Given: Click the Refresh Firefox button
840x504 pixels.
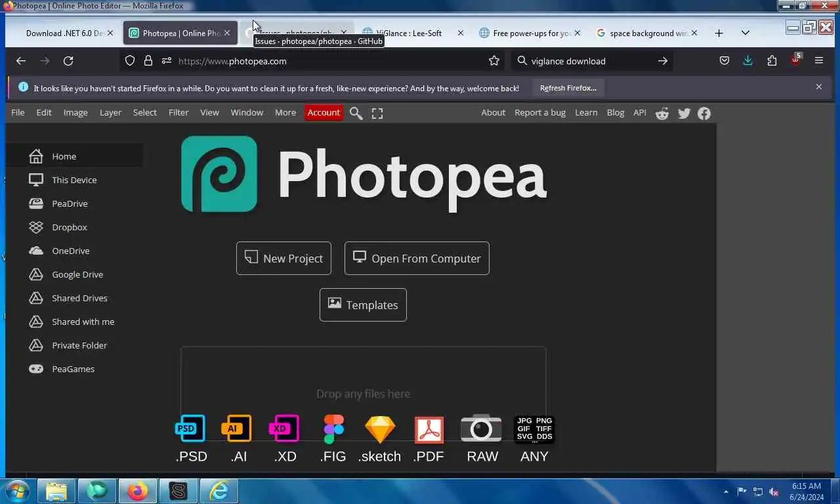Looking at the screenshot, I should (568, 87).
